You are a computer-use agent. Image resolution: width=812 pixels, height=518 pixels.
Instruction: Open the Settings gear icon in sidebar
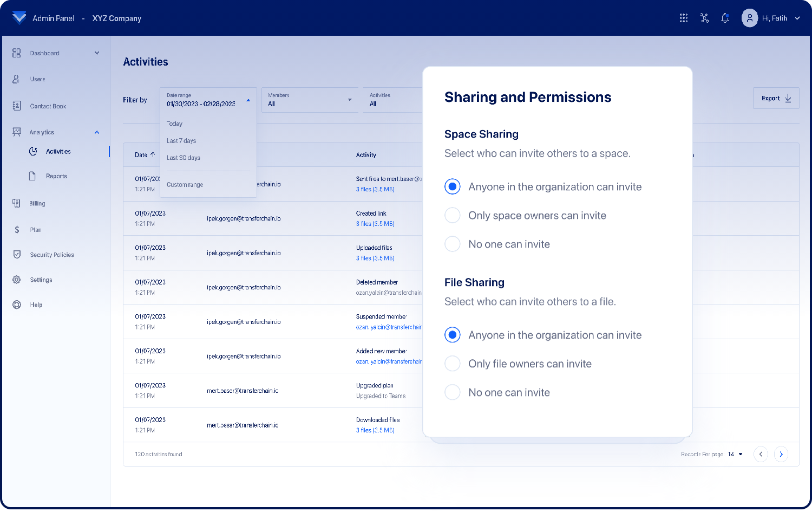pyautogui.click(x=17, y=280)
